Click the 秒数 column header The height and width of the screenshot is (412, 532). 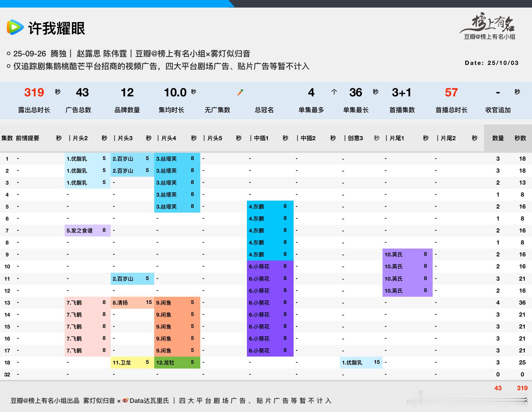point(520,138)
